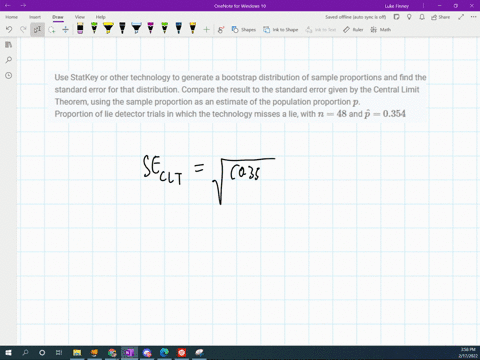Click the Insert Space tool
Viewport: 480px width, 360px height.
click(65, 30)
